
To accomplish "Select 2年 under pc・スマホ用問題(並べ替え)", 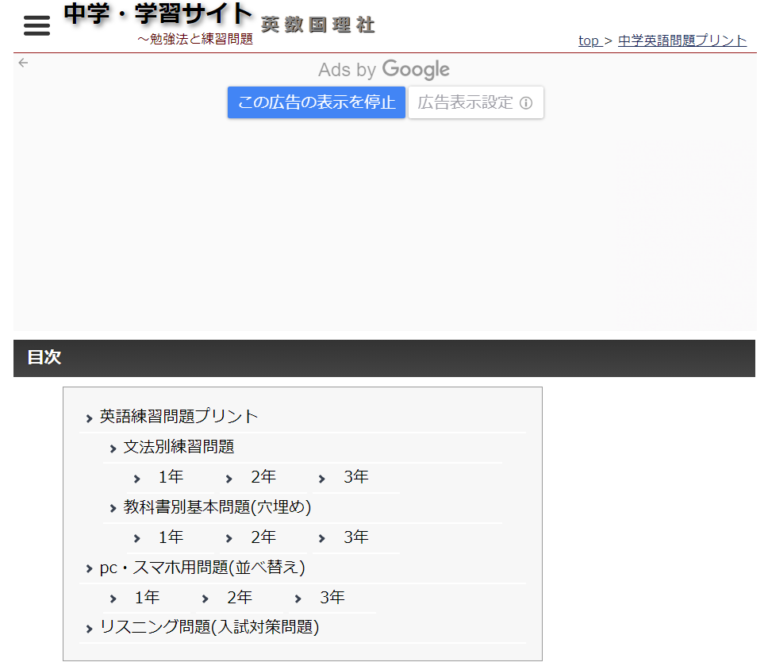I will coord(240,598).
